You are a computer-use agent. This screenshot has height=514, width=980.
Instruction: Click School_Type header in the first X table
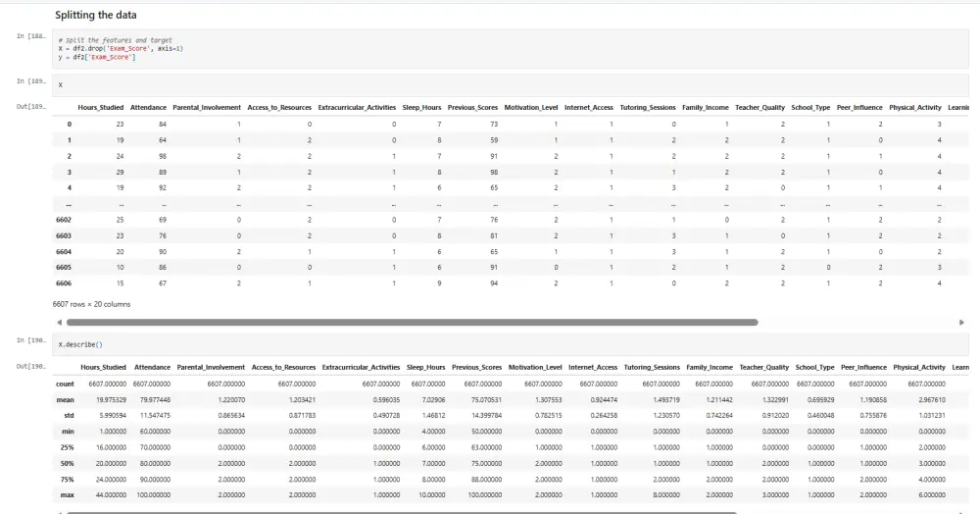pyautogui.click(x=810, y=108)
